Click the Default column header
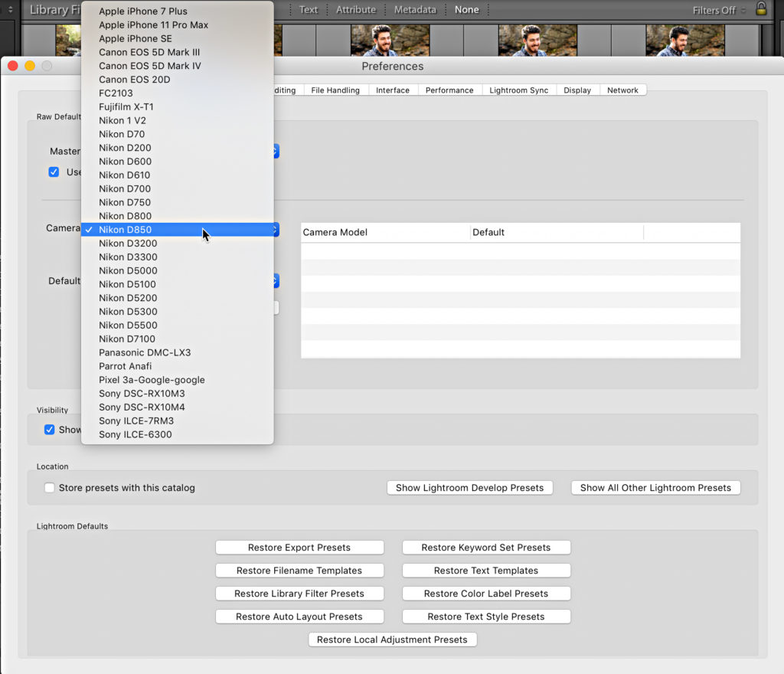784x674 pixels. (x=557, y=233)
